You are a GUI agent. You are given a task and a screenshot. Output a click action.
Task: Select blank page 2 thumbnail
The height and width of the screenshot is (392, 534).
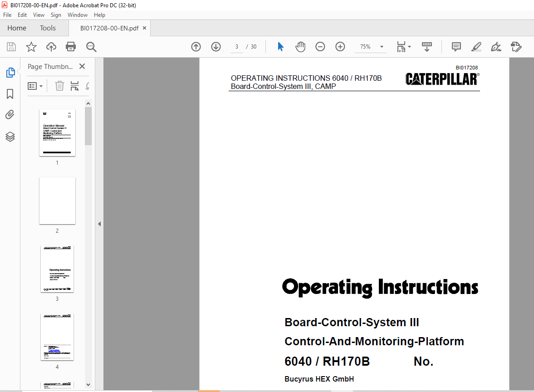[57, 201]
